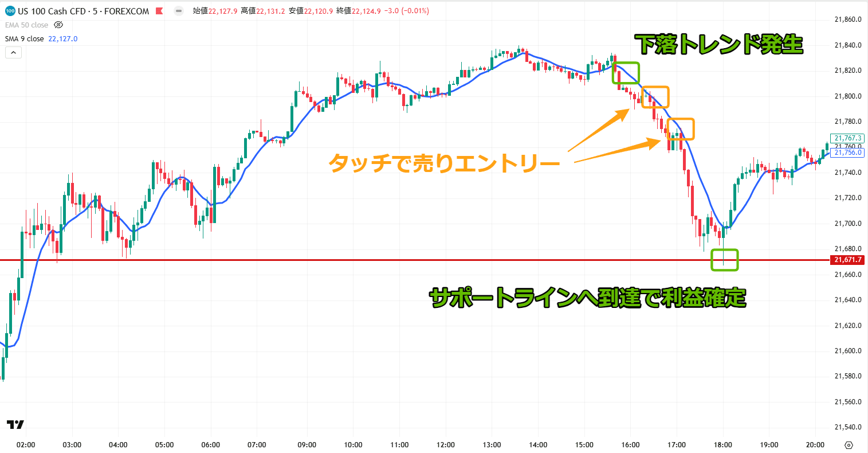Click the 21,600.0 price axis label
Image resolution: width=868 pixels, height=453 pixels.
pyautogui.click(x=848, y=351)
